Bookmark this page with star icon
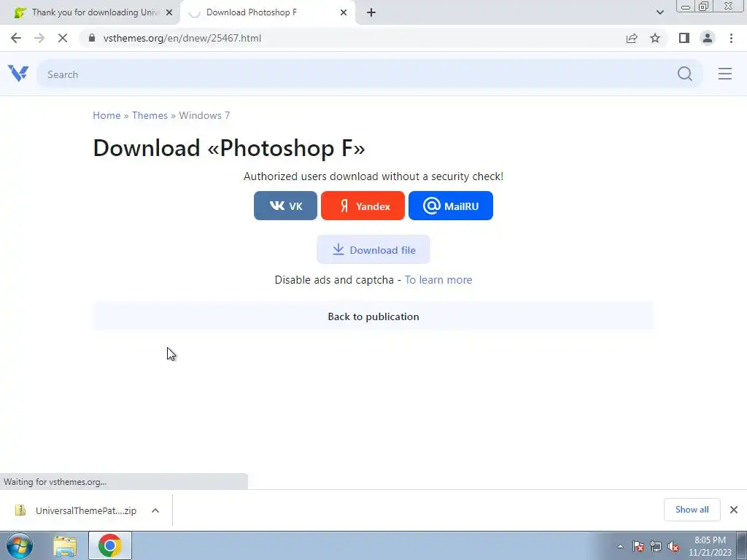The width and height of the screenshot is (747, 560). click(655, 38)
